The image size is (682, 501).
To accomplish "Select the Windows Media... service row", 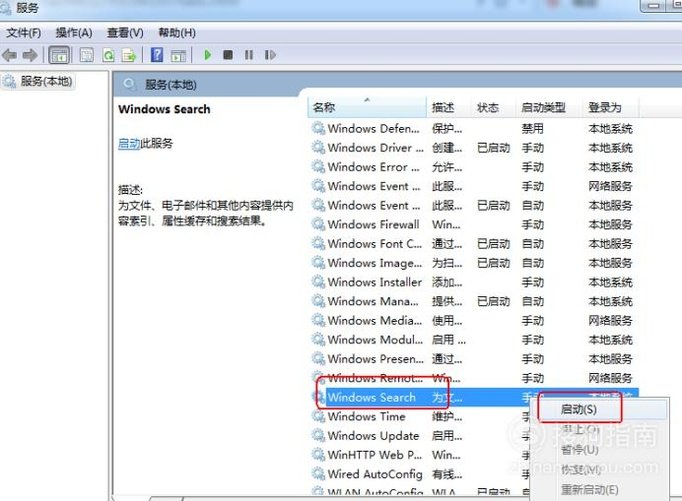I will click(474, 321).
